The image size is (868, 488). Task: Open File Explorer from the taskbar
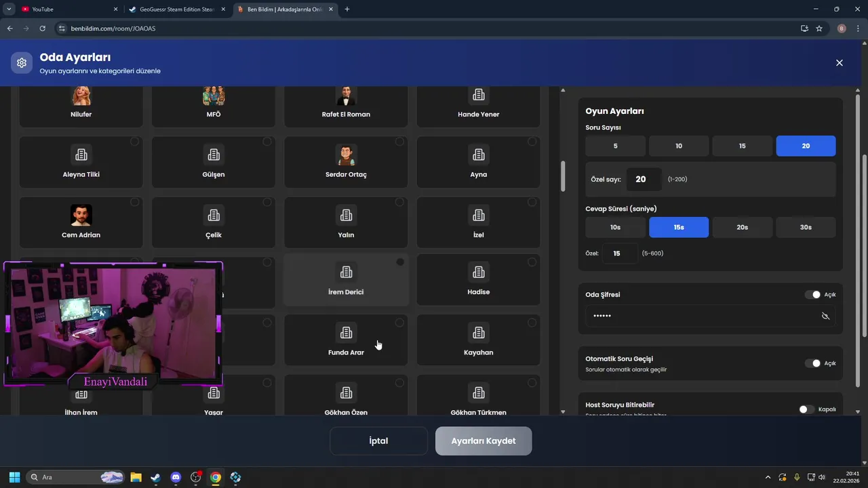(136, 477)
